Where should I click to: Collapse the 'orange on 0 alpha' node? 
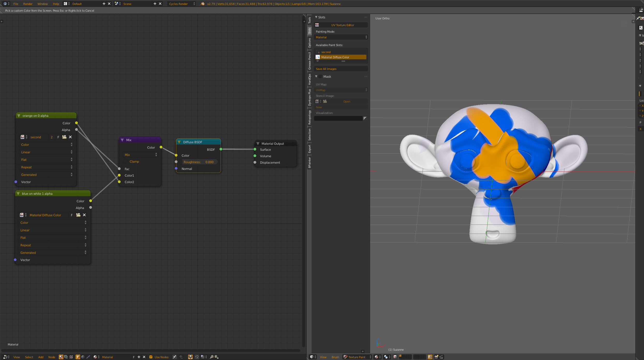coord(19,116)
